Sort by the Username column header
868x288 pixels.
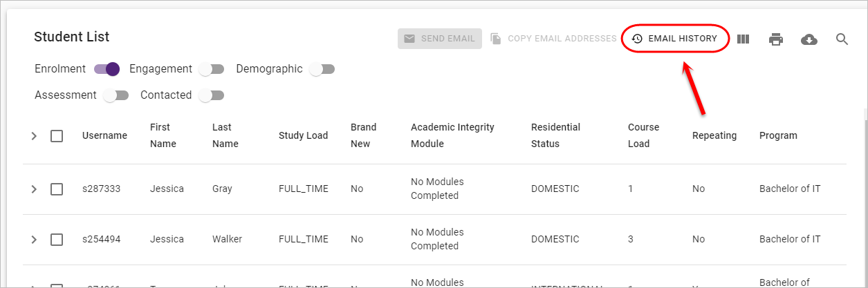point(104,135)
